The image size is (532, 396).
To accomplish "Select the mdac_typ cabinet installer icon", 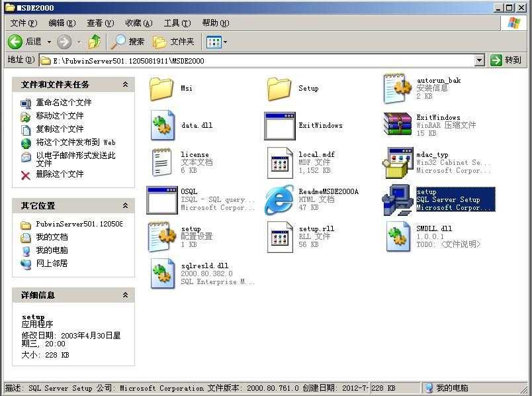I will (x=398, y=163).
